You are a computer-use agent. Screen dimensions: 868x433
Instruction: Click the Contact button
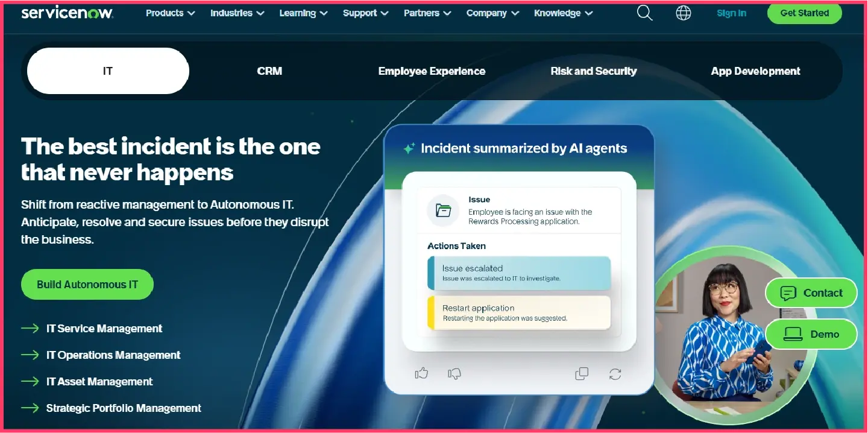(x=811, y=293)
